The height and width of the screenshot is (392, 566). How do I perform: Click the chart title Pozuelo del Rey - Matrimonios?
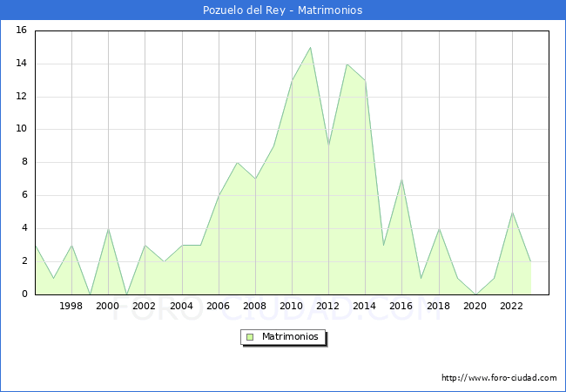tap(283, 10)
